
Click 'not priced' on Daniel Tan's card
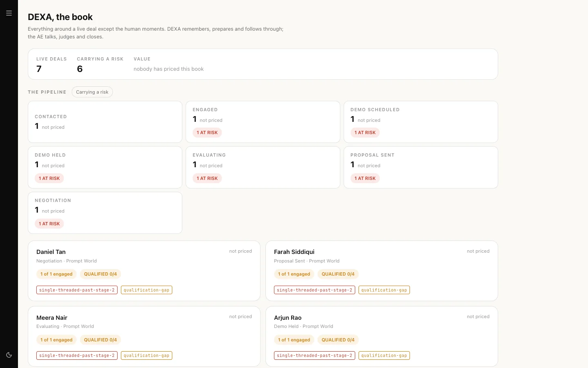click(241, 251)
